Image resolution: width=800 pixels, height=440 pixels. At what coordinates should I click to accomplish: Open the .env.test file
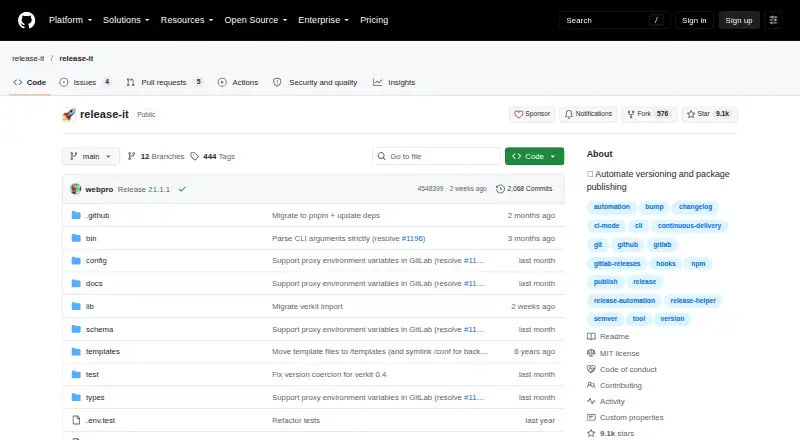coord(101,420)
